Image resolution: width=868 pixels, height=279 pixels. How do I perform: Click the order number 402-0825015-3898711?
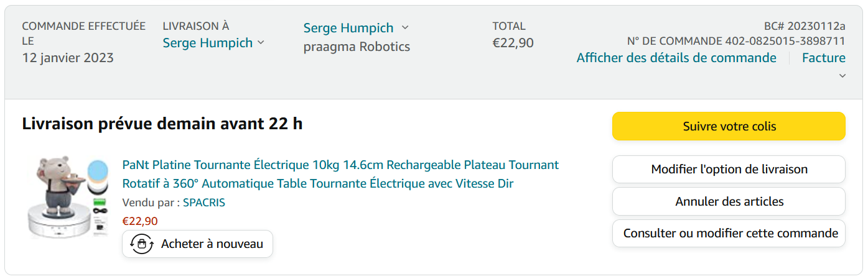pyautogui.click(x=785, y=41)
